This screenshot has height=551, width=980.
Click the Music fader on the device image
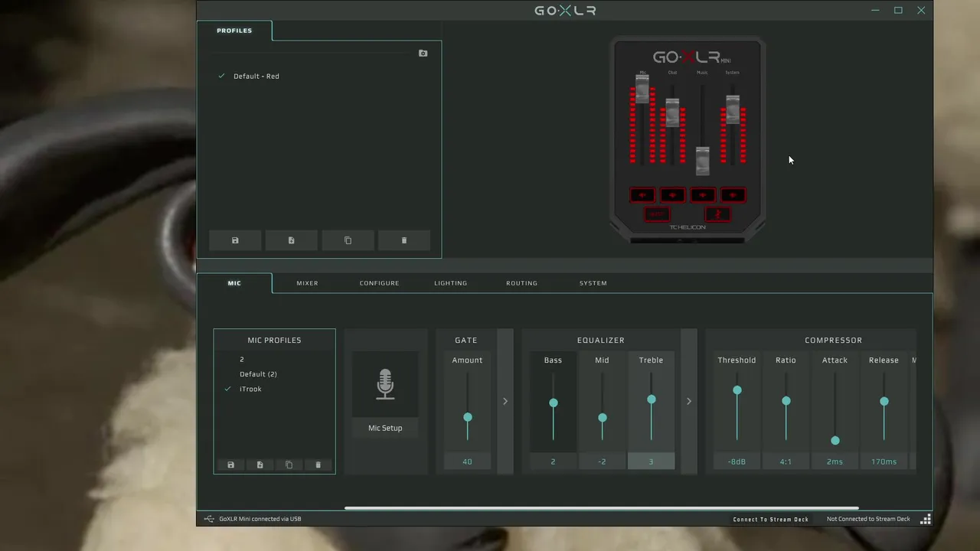[x=702, y=161]
